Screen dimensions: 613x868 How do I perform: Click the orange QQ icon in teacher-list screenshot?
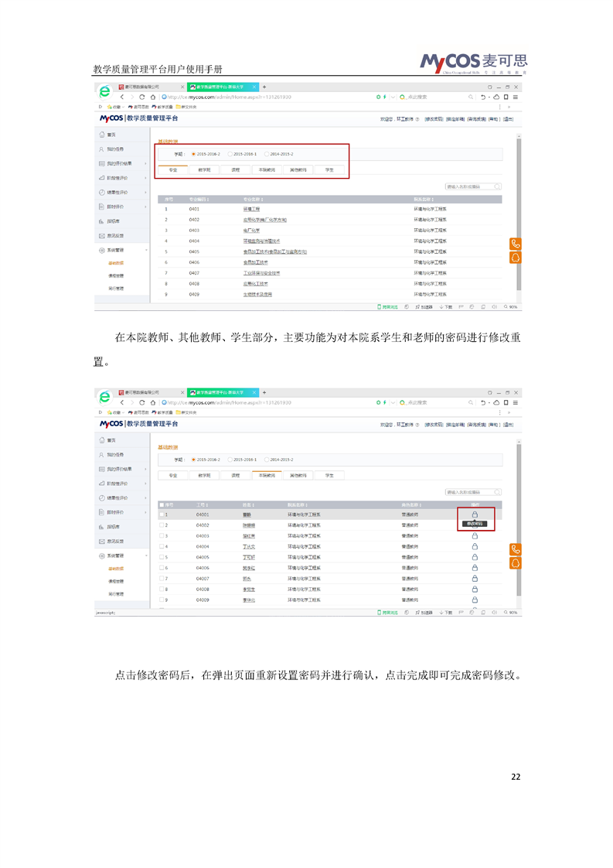(x=515, y=563)
